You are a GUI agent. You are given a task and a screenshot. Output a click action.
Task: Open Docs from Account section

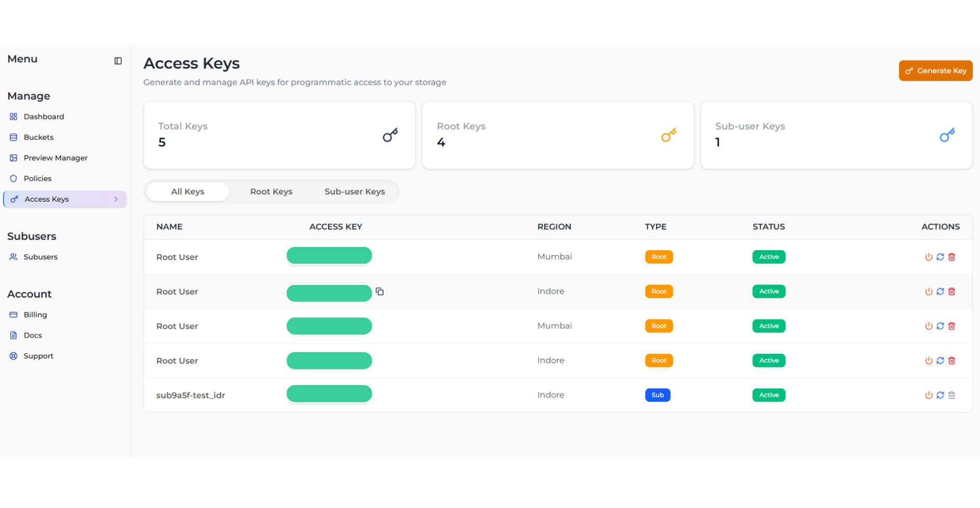[x=33, y=335]
